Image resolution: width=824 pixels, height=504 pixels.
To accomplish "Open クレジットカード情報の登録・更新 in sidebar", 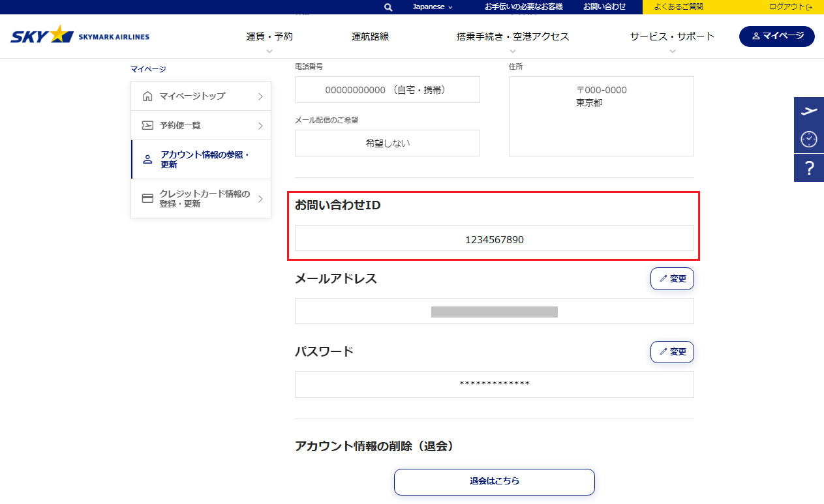I will click(201, 199).
